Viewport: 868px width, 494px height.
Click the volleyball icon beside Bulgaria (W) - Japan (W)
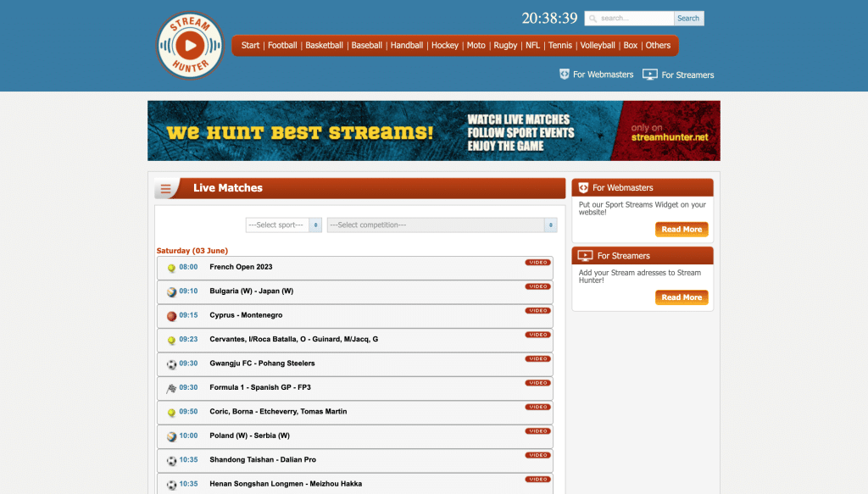tap(171, 291)
